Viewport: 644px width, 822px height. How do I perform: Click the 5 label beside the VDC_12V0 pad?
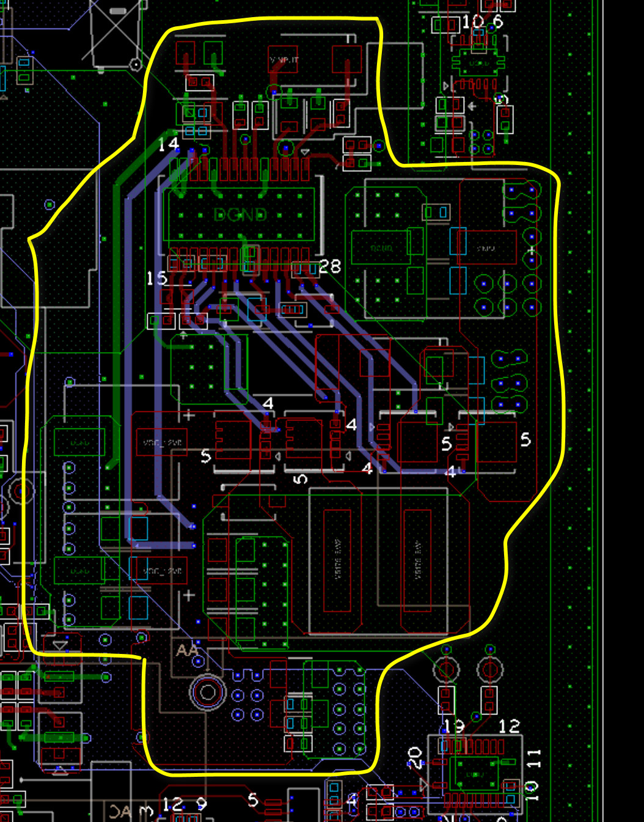pos(205,457)
